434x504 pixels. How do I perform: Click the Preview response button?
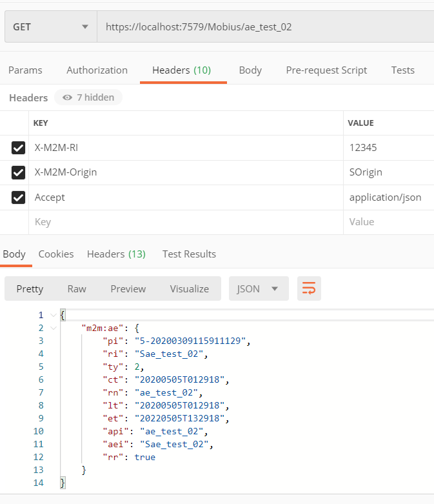coord(128,288)
